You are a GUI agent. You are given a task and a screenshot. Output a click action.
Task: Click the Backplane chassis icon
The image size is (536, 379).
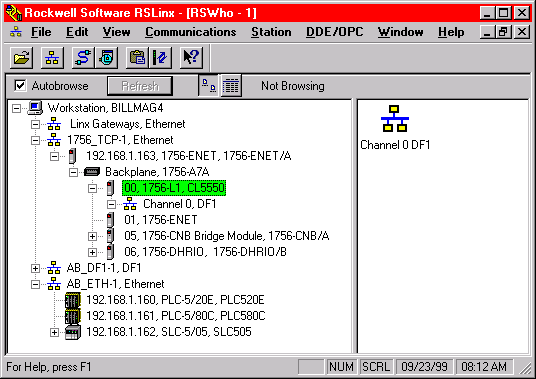pos(92,172)
